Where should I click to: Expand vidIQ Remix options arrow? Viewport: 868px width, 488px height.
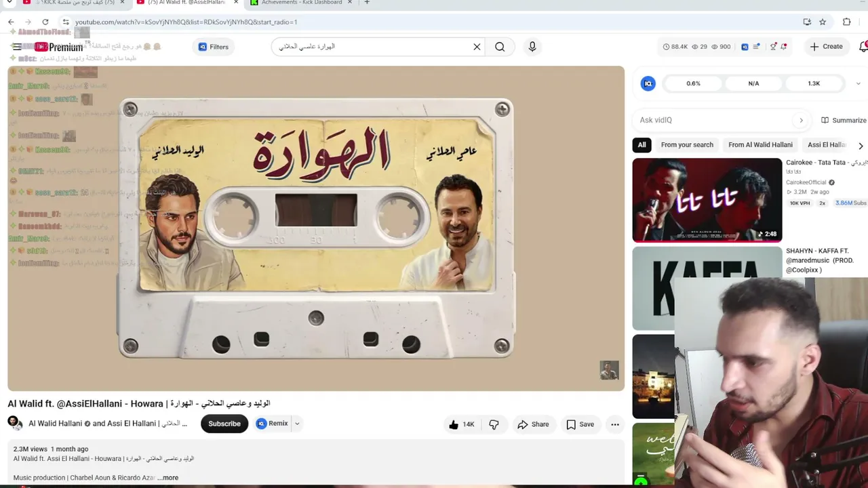click(296, 424)
